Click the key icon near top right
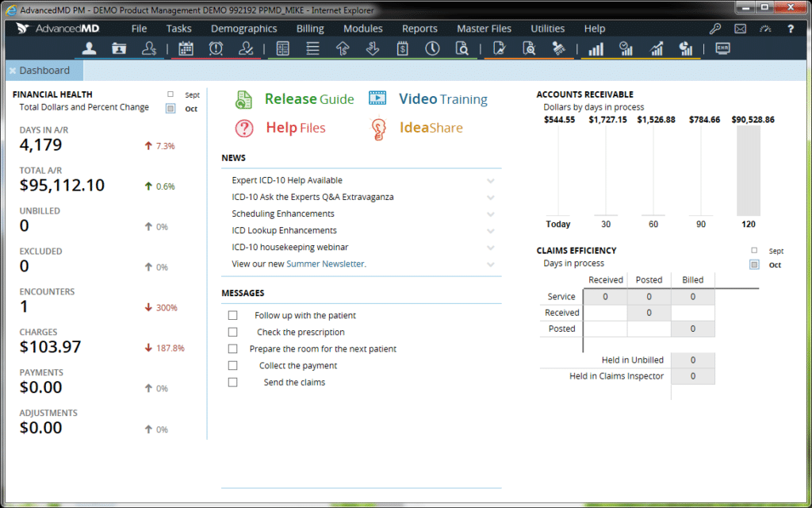The width and height of the screenshot is (812, 508). click(x=714, y=28)
